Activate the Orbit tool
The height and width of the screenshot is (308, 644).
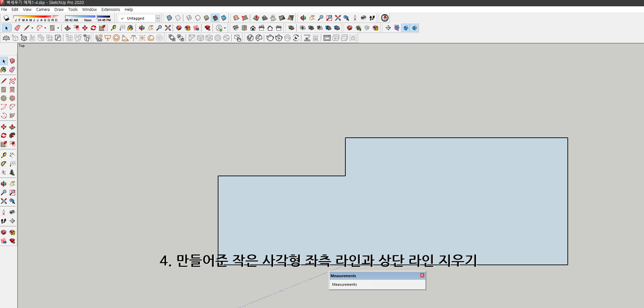pyautogui.click(x=4, y=184)
